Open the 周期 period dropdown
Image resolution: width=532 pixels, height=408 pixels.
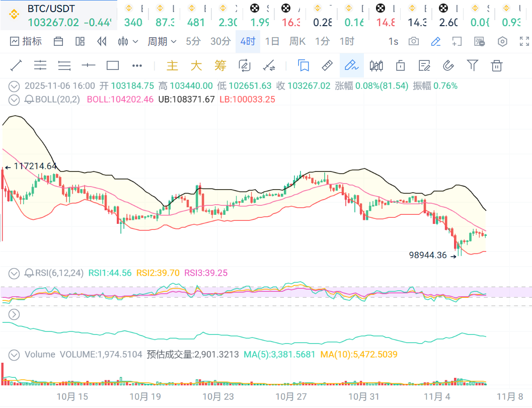coord(162,41)
